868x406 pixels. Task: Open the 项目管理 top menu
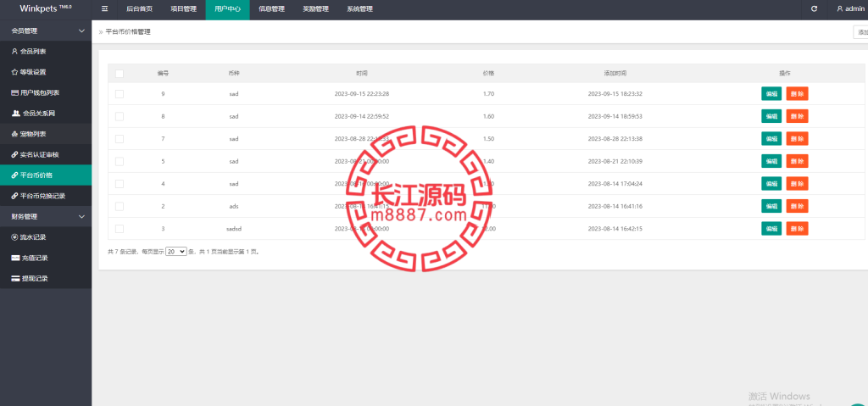183,9
